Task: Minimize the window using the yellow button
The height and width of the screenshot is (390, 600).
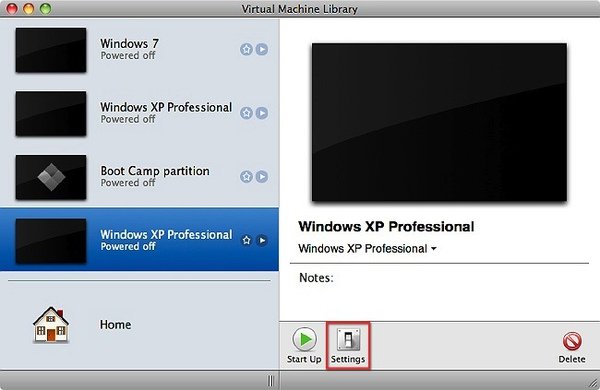Action: pyautogui.click(x=29, y=8)
